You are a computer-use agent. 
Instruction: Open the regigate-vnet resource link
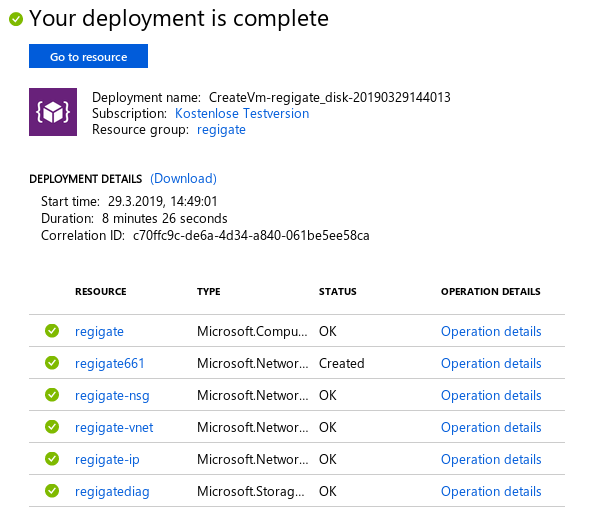(x=114, y=427)
